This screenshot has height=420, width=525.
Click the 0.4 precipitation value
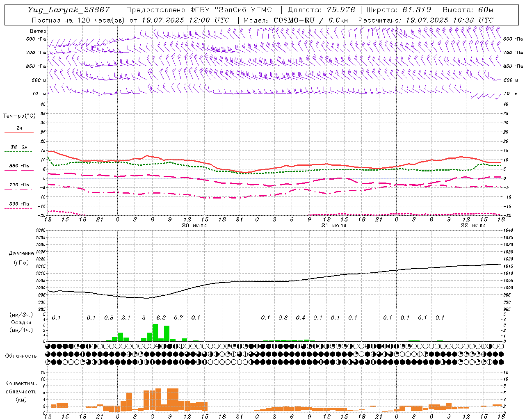coord(301,317)
